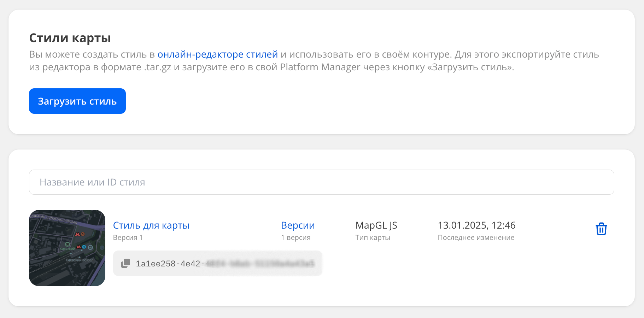Click the «Тип карты» caption

373,237
